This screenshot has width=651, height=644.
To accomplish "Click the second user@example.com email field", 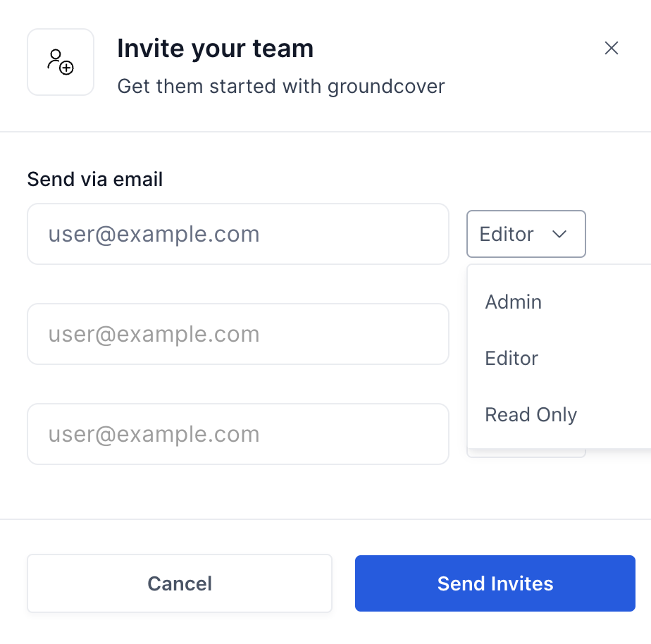I will point(237,334).
